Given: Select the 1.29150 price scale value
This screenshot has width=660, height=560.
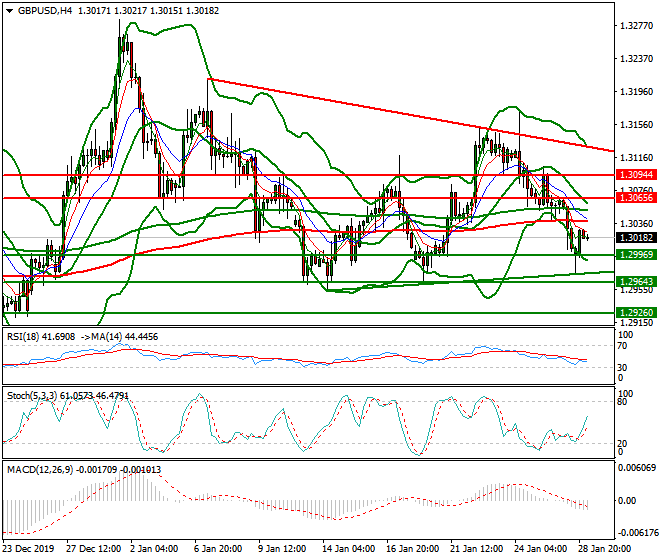Looking at the screenshot, I should coord(637,323).
